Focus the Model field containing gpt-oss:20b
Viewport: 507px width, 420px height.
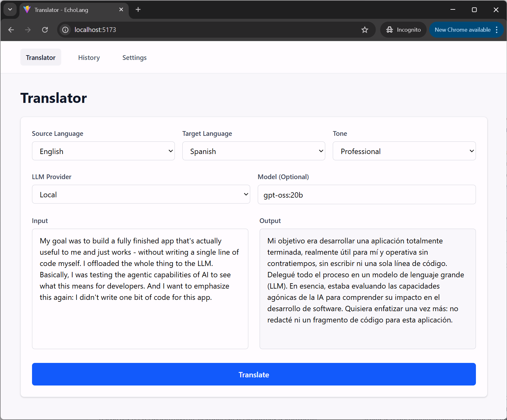click(366, 195)
